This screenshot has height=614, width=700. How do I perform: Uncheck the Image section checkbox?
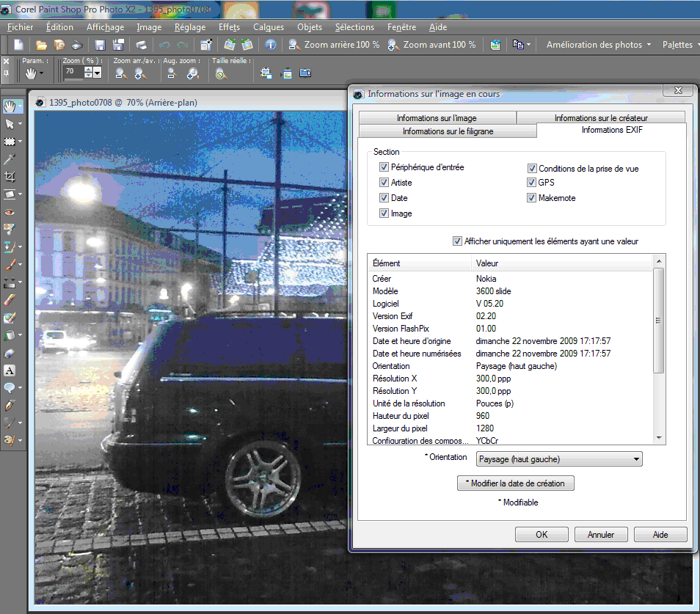click(x=384, y=213)
